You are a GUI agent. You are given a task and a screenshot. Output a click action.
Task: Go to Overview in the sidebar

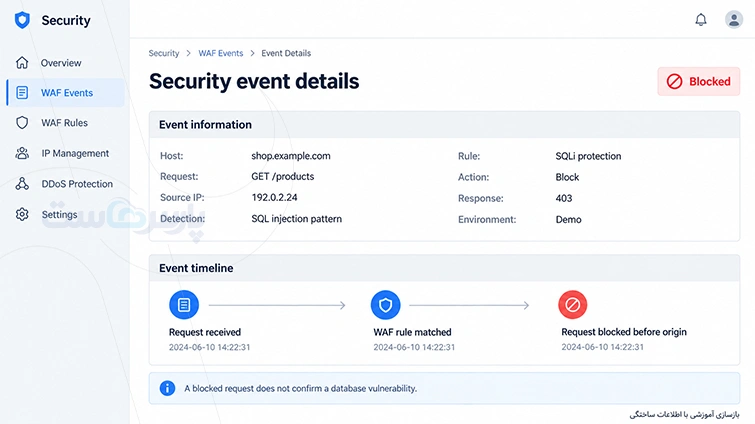pyautogui.click(x=61, y=63)
